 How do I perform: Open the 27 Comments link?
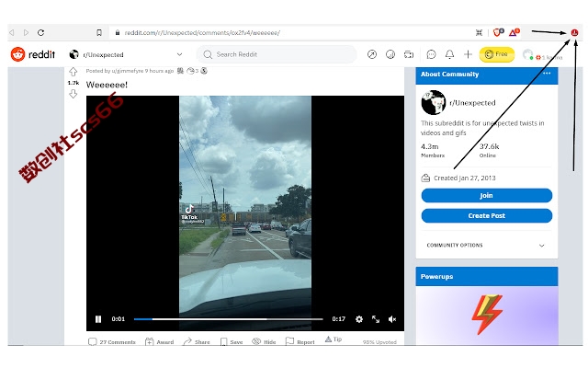[112, 341]
